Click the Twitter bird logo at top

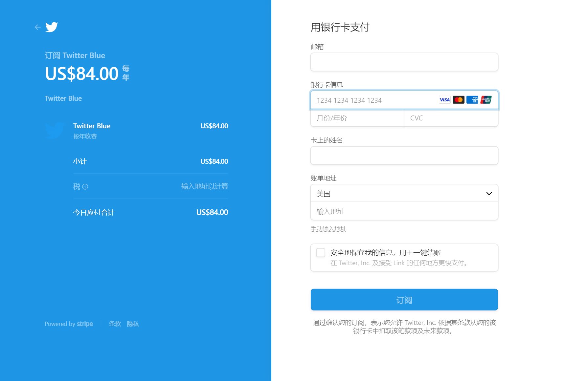tap(52, 27)
